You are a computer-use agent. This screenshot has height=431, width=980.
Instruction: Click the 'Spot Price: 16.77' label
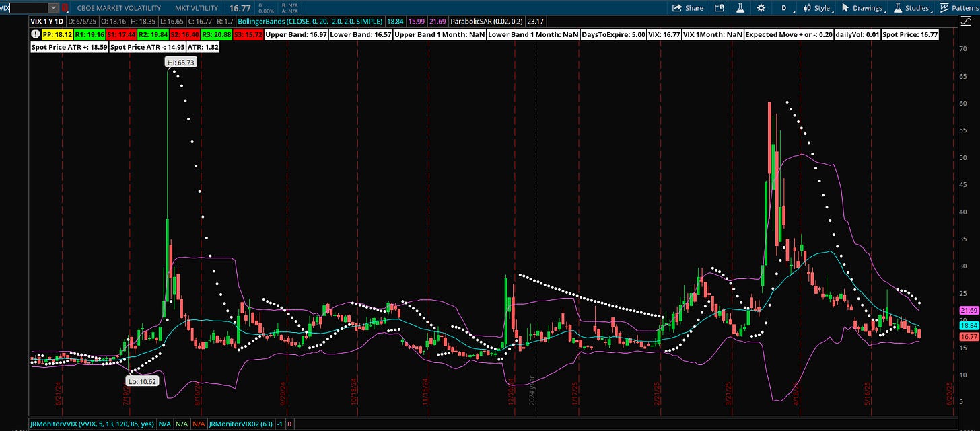[910, 34]
